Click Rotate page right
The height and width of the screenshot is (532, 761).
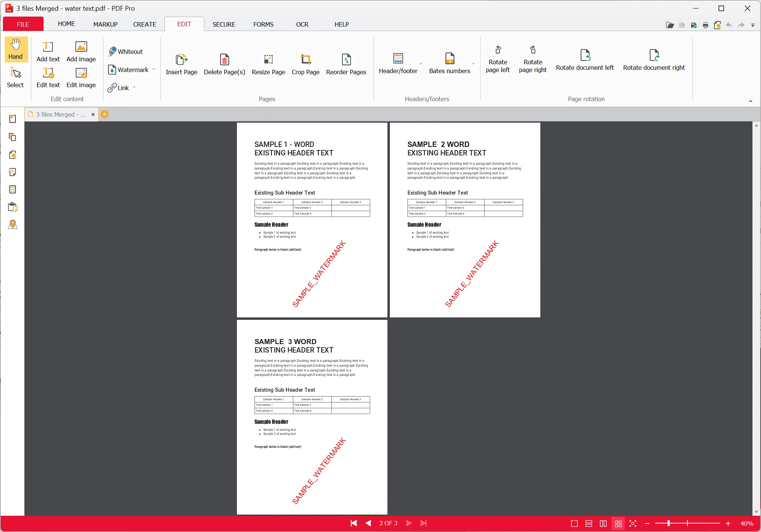point(533,59)
